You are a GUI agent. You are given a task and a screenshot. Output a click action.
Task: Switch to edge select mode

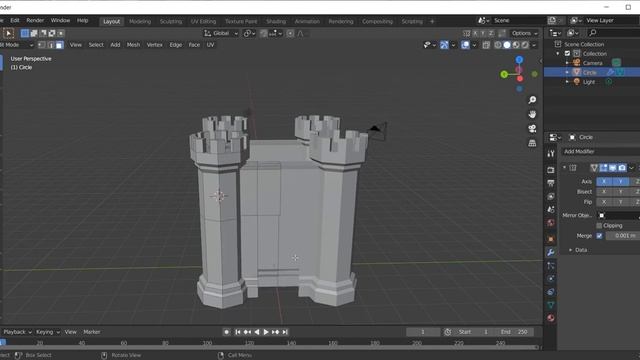(51, 45)
